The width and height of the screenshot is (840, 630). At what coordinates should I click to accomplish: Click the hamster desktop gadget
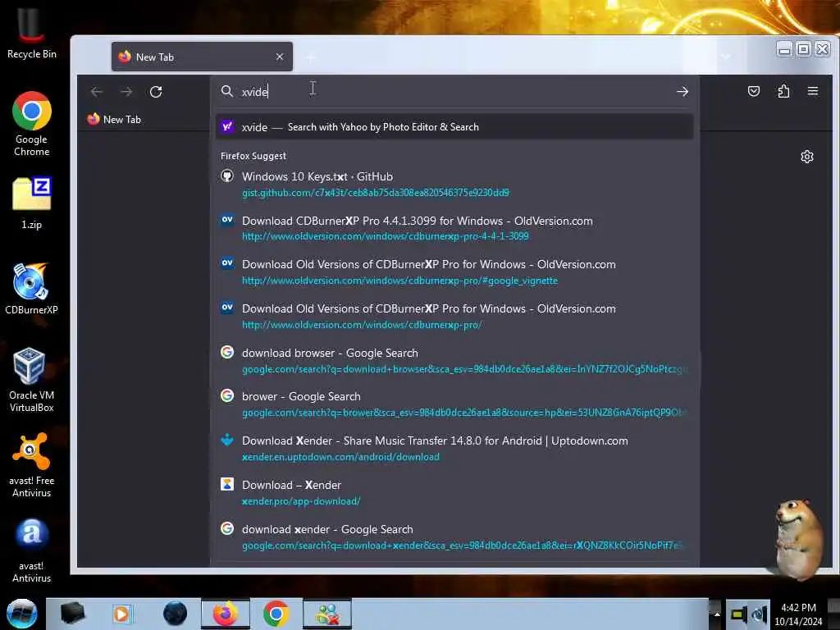tap(799, 538)
